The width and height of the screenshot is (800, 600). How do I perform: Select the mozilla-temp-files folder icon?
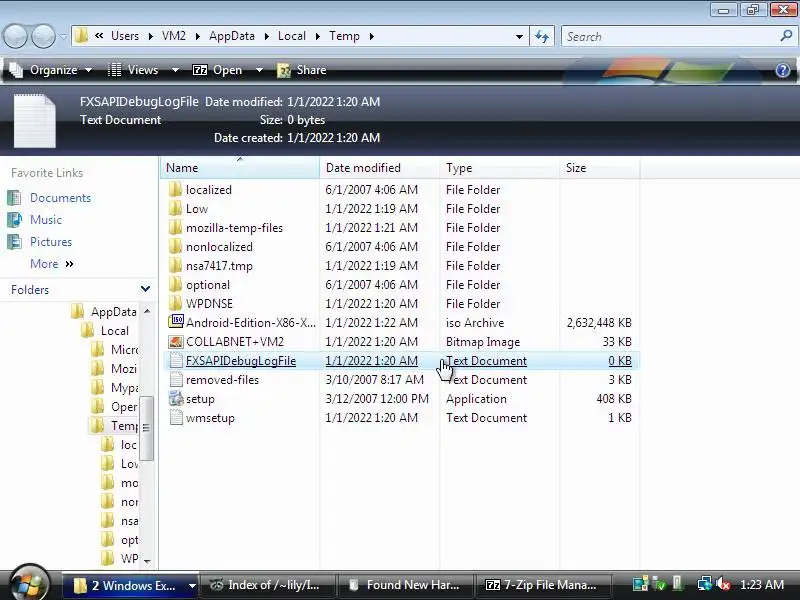pyautogui.click(x=175, y=228)
